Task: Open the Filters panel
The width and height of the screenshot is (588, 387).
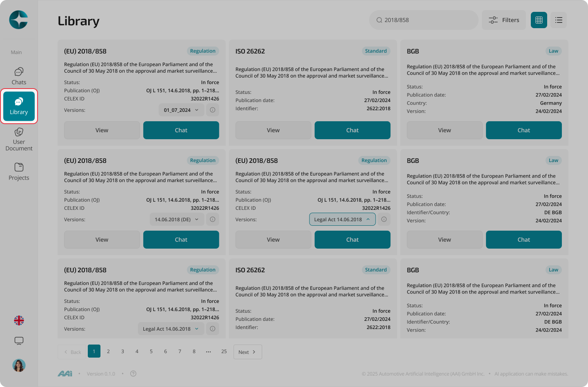Action: pos(504,20)
